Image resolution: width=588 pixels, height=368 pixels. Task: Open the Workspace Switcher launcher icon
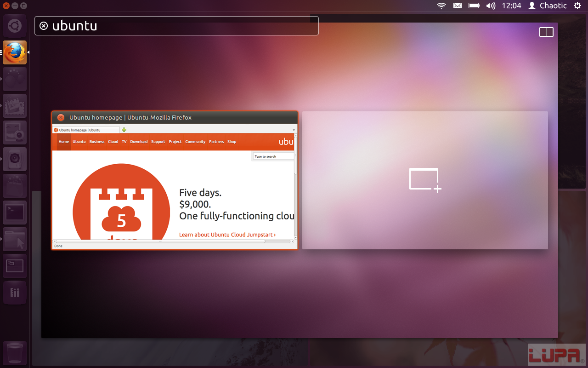coord(15,266)
